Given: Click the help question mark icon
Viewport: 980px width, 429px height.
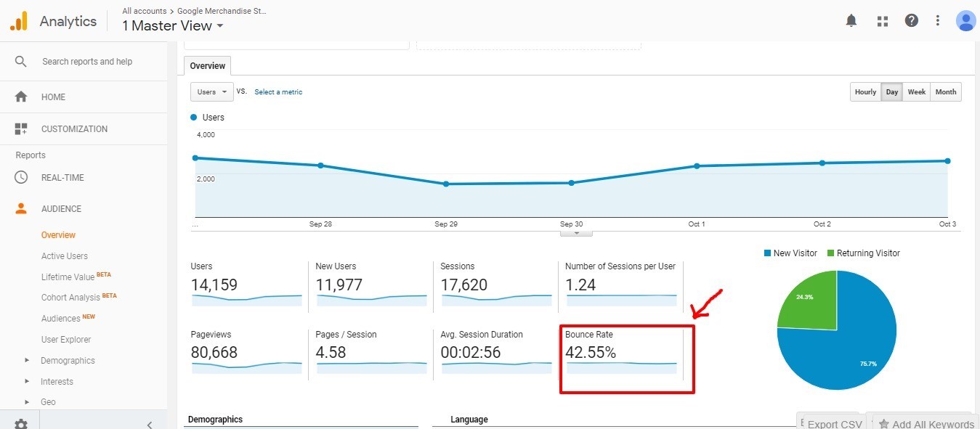Looking at the screenshot, I should [x=911, y=21].
